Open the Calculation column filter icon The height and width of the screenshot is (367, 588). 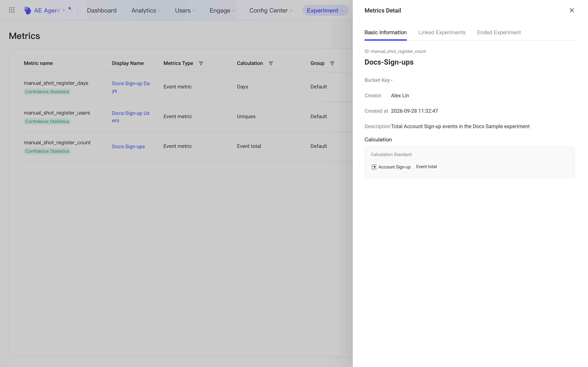point(271,63)
